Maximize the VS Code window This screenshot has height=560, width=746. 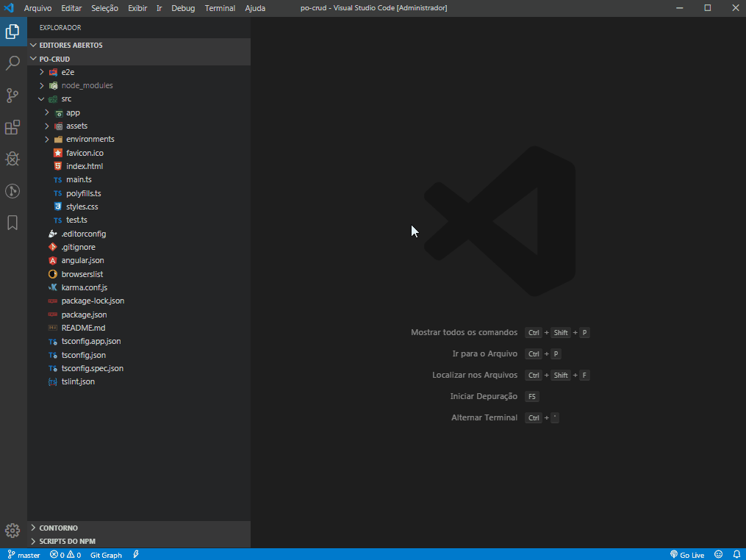pyautogui.click(x=708, y=8)
